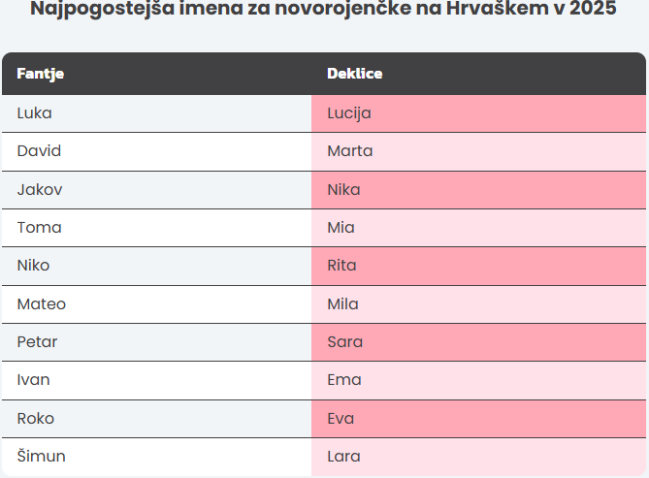Click the Fantje column header

point(41,74)
